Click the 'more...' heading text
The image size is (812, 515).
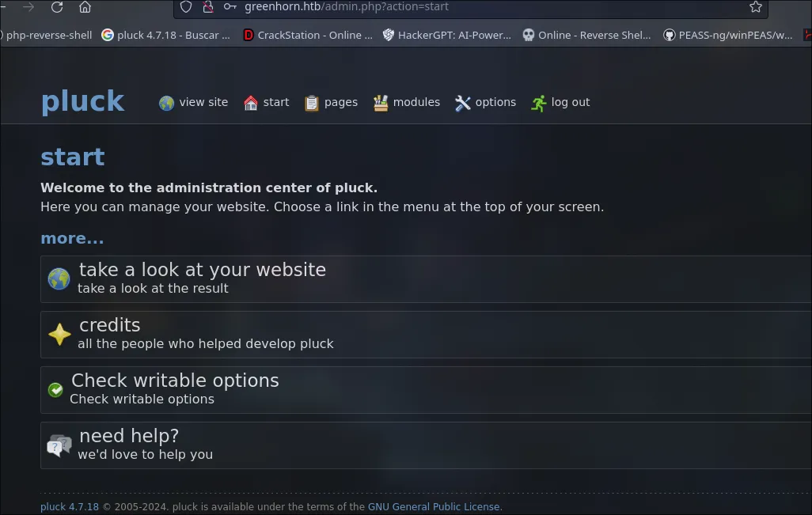coord(72,238)
